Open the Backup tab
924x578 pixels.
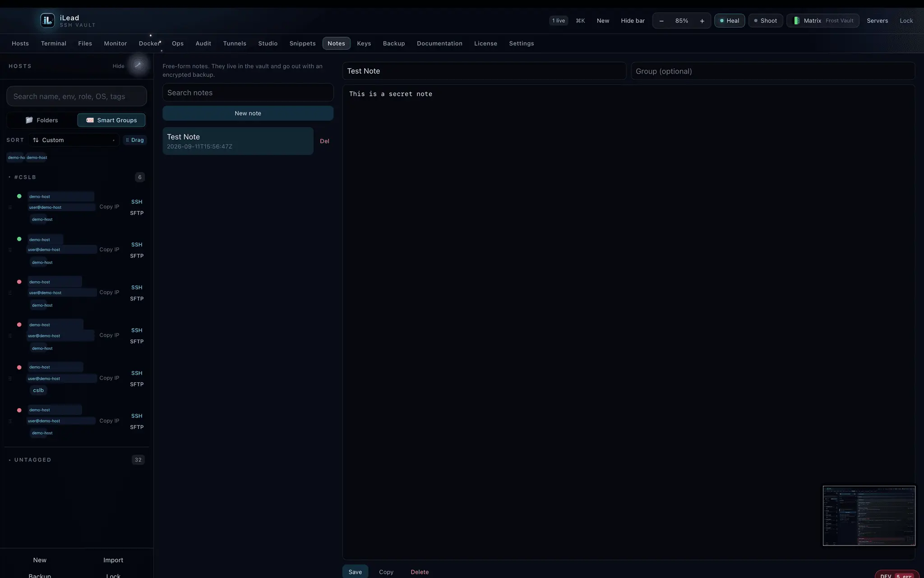coord(394,43)
